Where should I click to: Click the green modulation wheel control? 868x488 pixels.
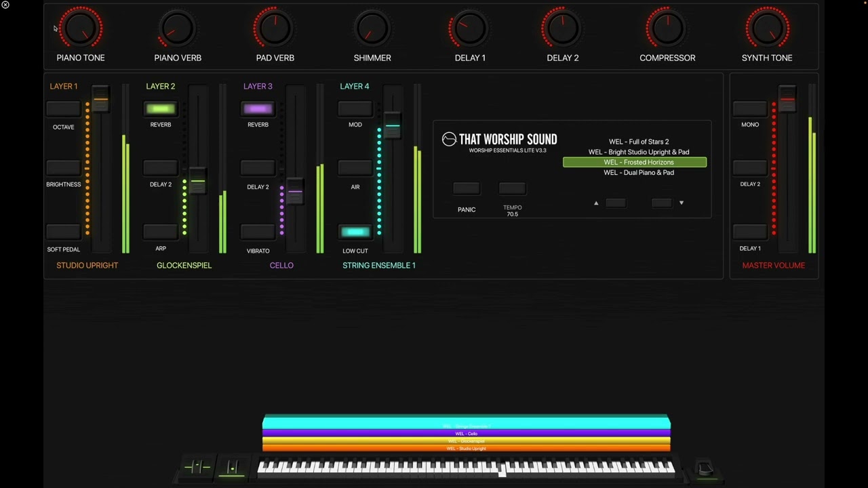[232, 467]
